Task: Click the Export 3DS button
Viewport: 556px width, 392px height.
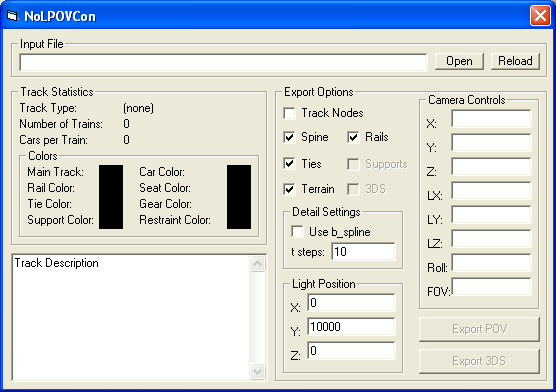Action: 479,361
